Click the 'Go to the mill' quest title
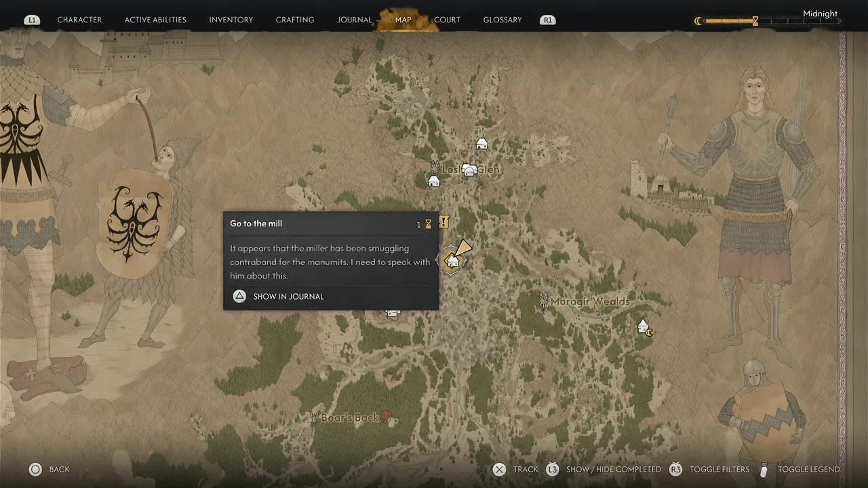 pos(256,224)
